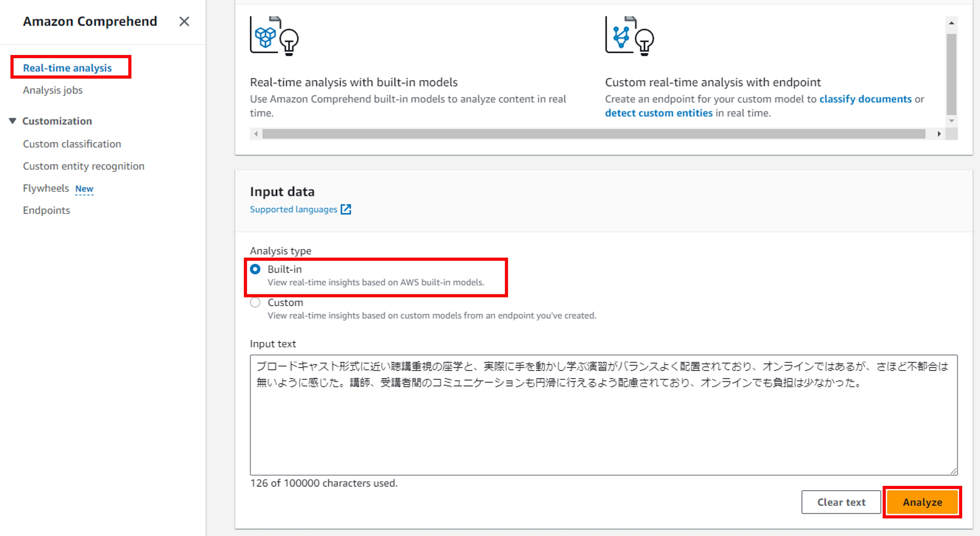
Task: Close the Amazon Comprehend navigation panel
Action: coord(184,22)
